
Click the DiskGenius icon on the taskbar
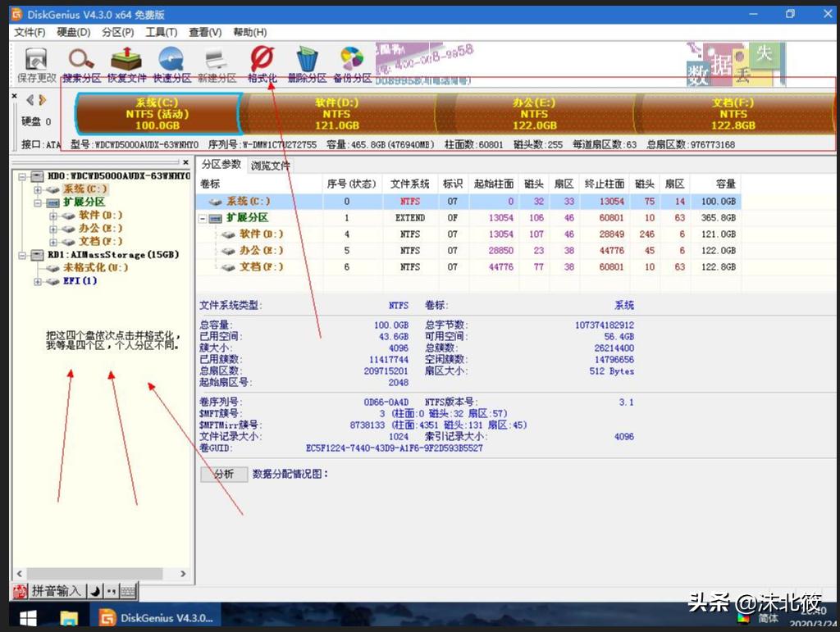[107, 617]
